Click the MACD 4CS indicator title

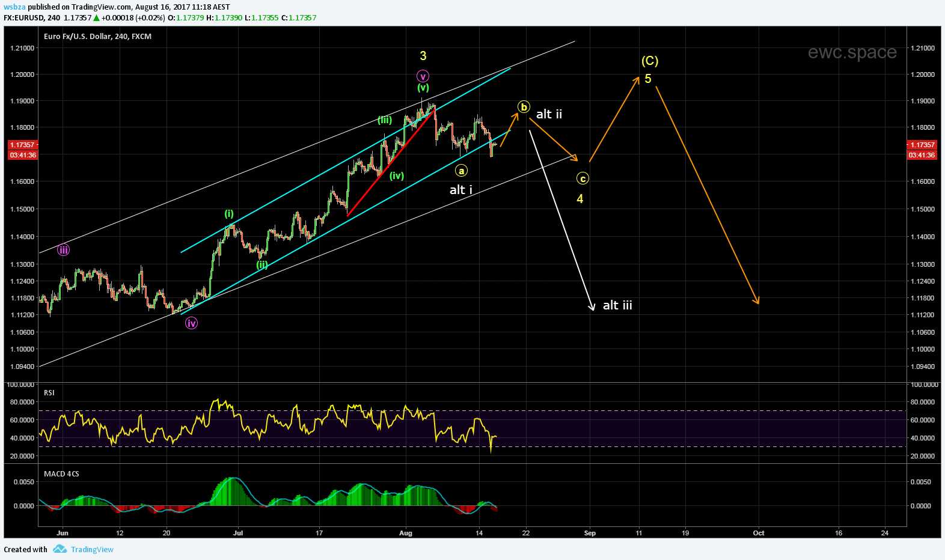(x=61, y=474)
